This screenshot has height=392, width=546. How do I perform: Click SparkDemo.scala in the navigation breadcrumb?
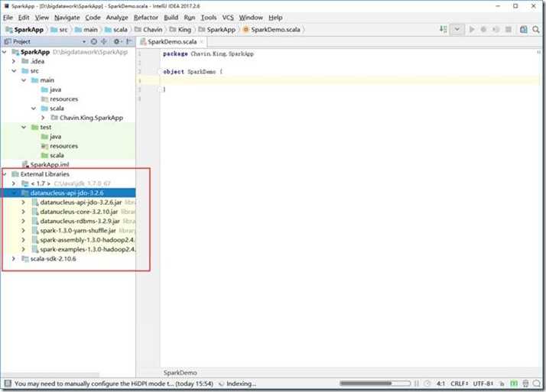[x=271, y=30]
